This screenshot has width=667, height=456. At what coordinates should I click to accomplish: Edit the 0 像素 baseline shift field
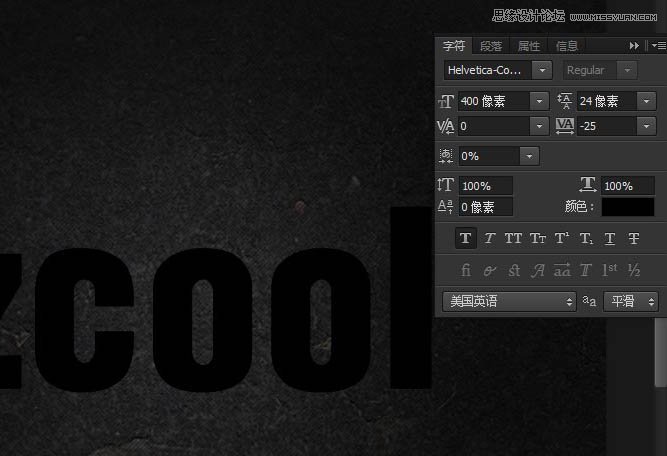(486, 207)
